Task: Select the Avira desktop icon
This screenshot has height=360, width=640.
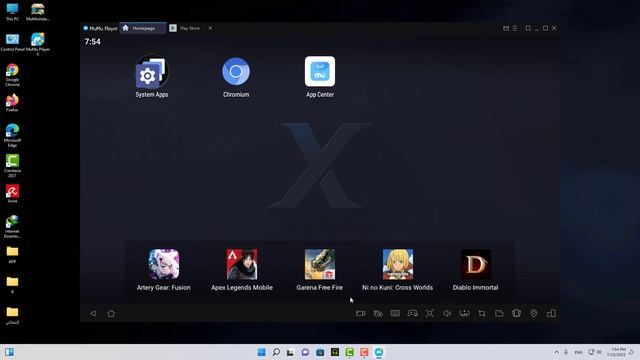Action: [x=12, y=193]
